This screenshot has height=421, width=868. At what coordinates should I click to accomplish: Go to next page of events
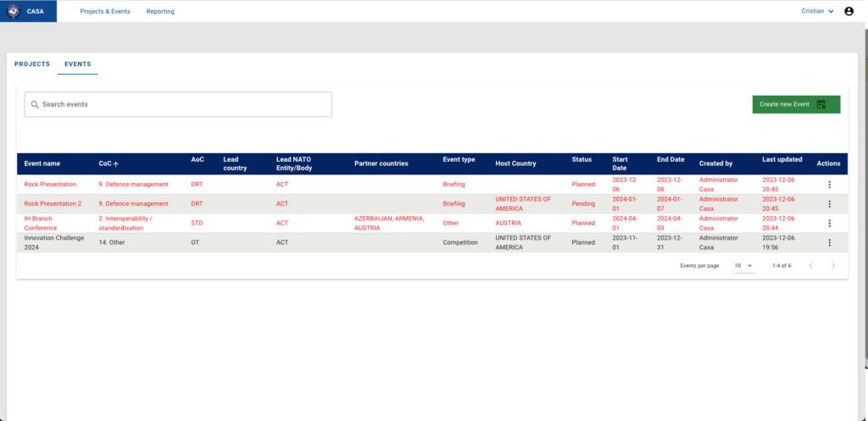point(833,266)
